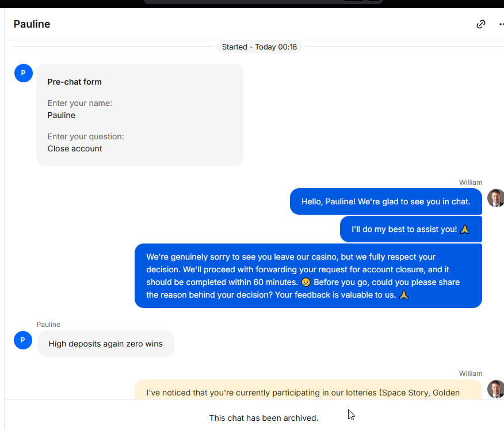Click the yellow lotteries note message
The image size is (504, 430).
(x=308, y=390)
